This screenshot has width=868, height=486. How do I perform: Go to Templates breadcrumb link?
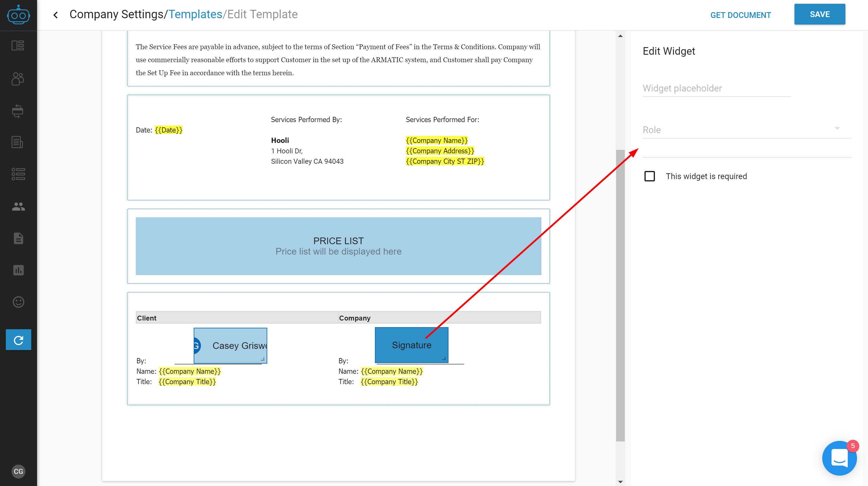pos(195,14)
